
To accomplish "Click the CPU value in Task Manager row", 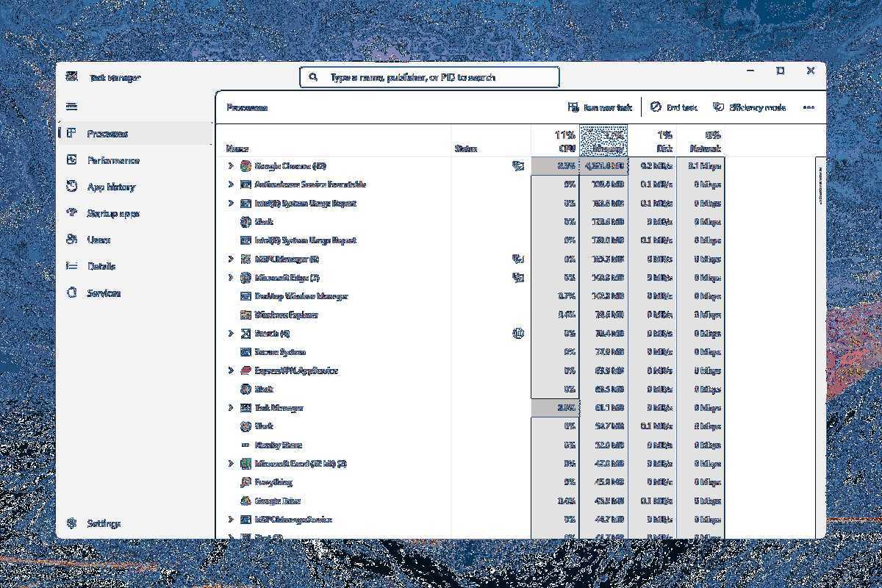I will pos(566,408).
